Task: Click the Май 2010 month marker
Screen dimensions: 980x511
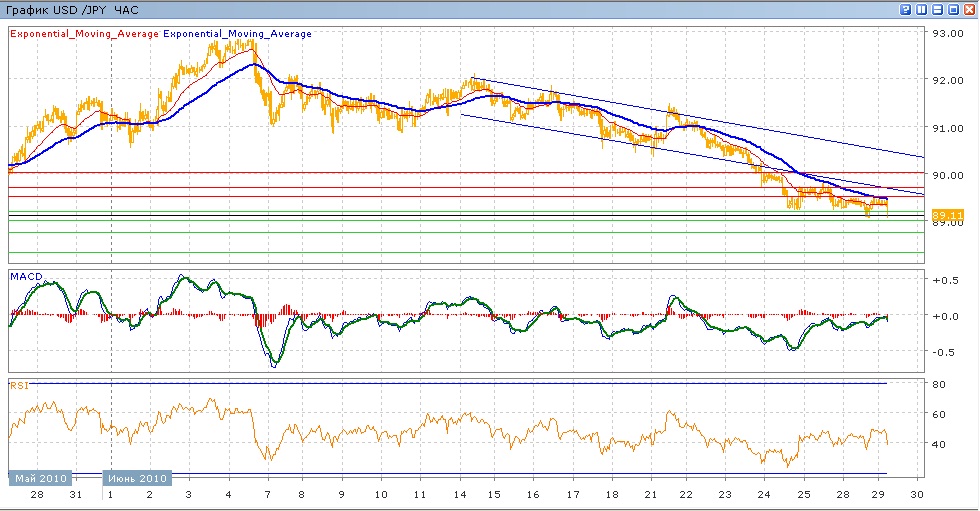Action: click(x=40, y=478)
